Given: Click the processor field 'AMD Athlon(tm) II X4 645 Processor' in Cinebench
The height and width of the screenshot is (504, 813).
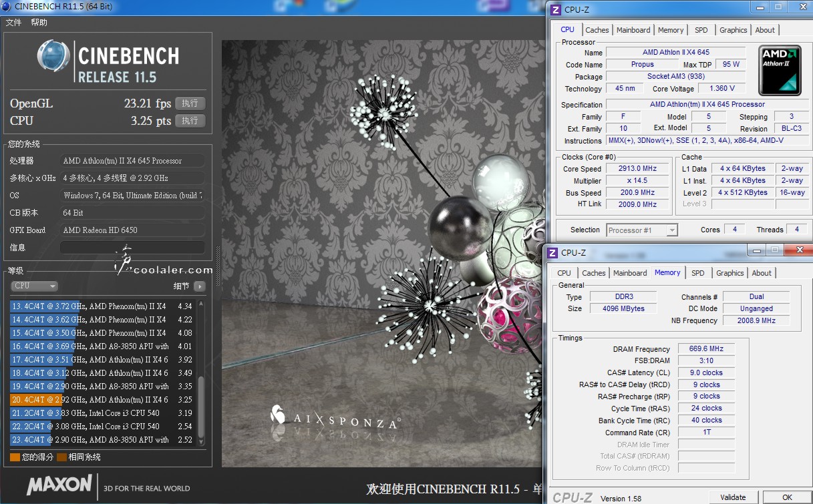Looking at the screenshot, I should pos(132,161).
